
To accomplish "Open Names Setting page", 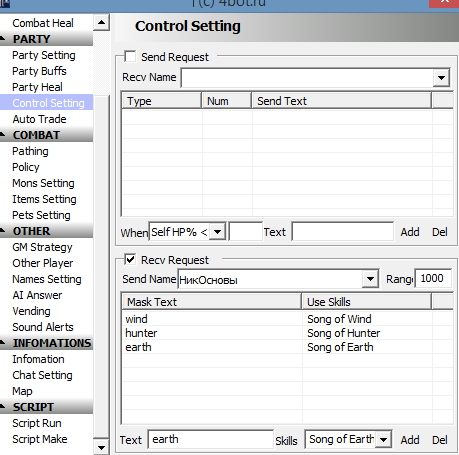I will click(x=47, y=279).
